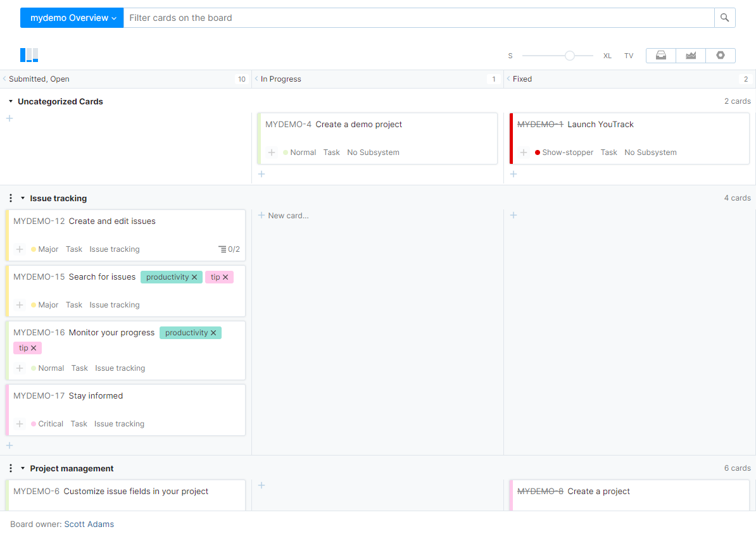The height and width of the screenshot is (546, 756).
Task: Open Scott Adams board owner link
Action: (89, 524)
